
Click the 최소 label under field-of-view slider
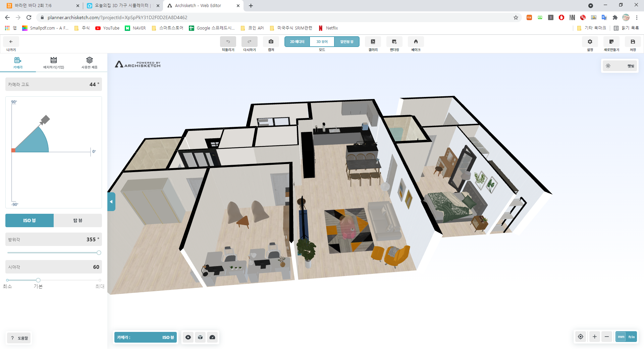(7, 286)
